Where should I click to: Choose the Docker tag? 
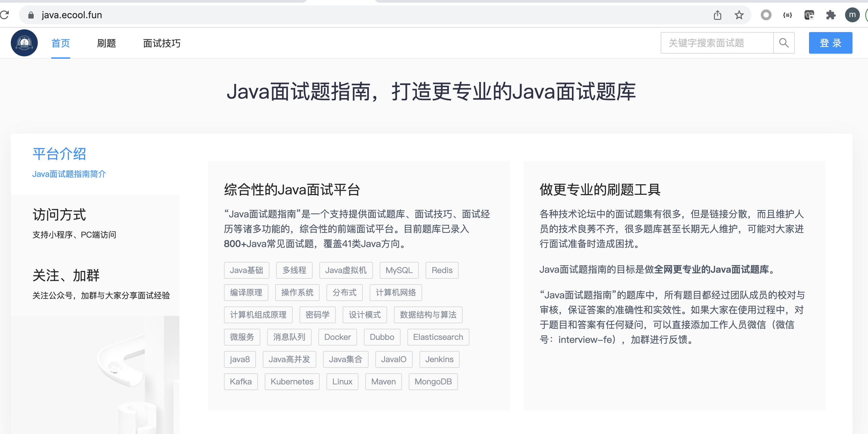click(x=338, y=337)
